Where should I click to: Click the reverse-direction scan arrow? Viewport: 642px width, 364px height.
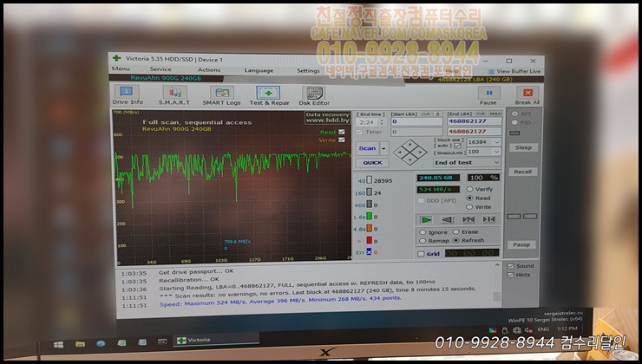coord(447,219)
